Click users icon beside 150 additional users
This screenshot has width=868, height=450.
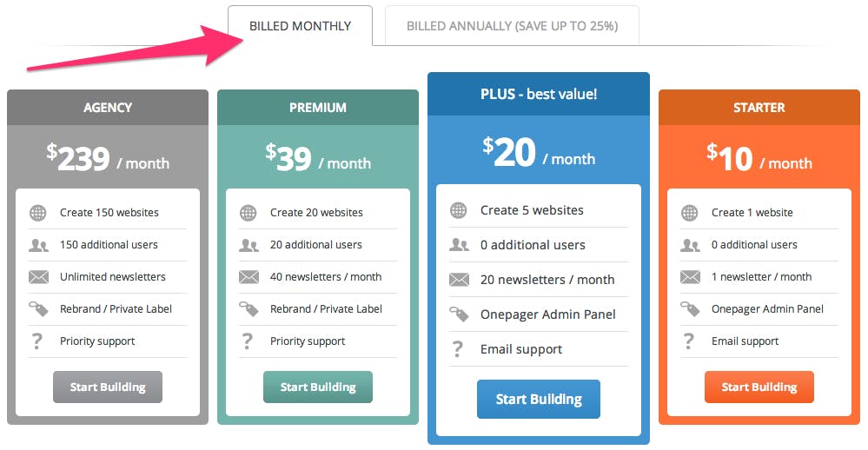coord(37,245)
